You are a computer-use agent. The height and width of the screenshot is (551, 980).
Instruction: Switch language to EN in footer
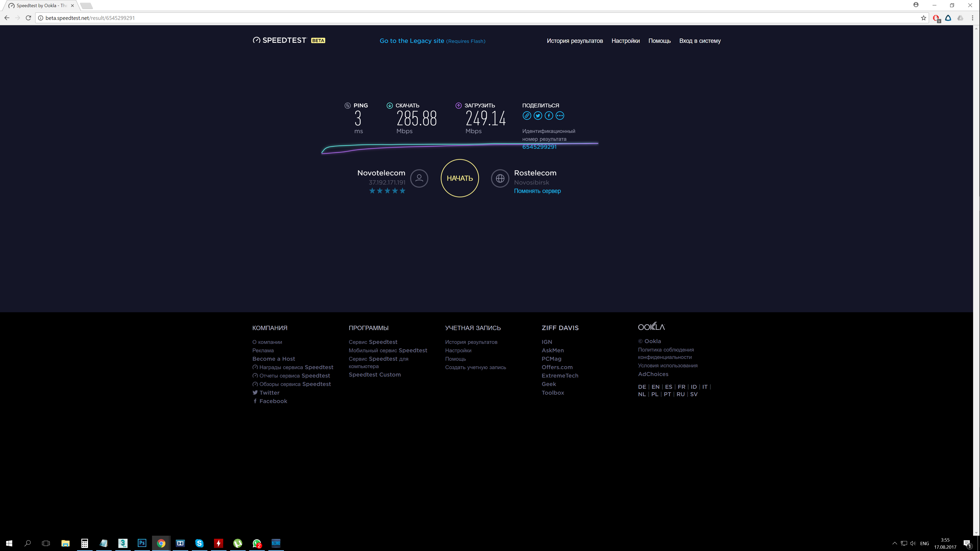point(655,387)
